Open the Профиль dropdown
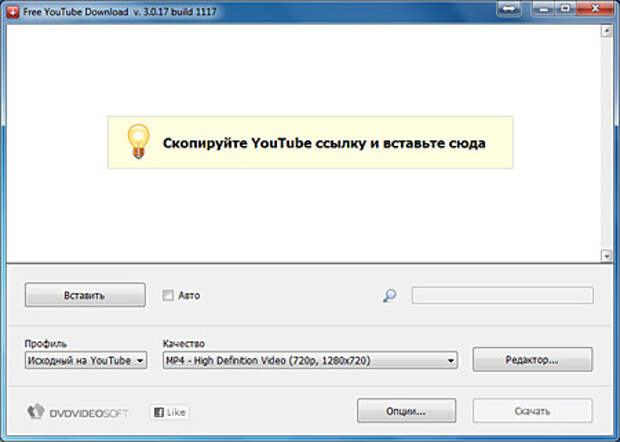The height and width of the screenshot is (442, 620). click(x=86, y=361)
